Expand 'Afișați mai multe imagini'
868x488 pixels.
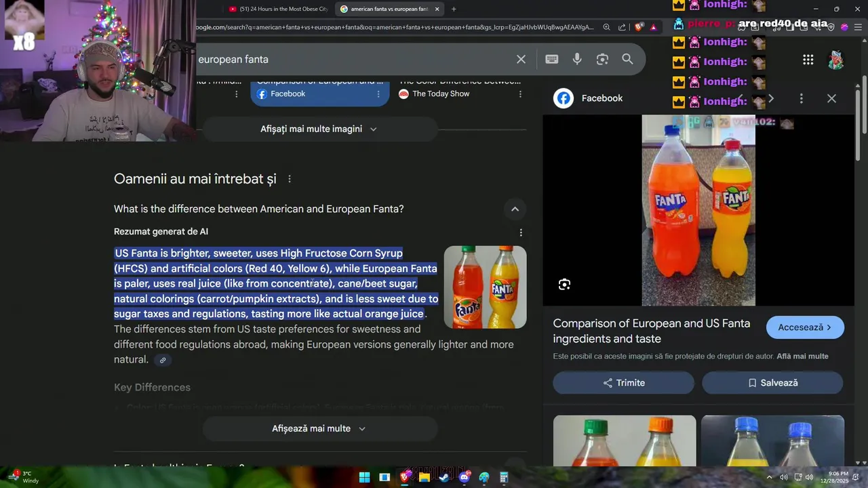[319, 129]
